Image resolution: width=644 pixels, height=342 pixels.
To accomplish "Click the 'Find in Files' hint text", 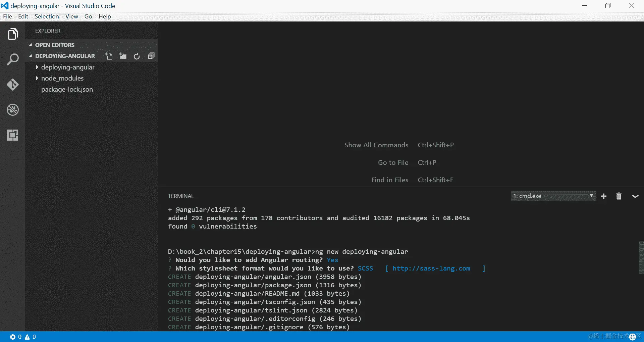I will pos(390,180).
